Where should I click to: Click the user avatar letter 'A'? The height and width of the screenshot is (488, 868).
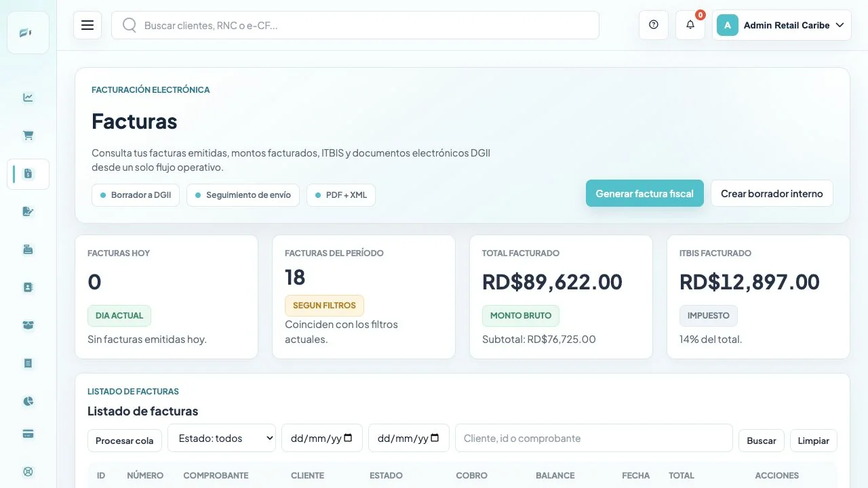coord(728,25)
